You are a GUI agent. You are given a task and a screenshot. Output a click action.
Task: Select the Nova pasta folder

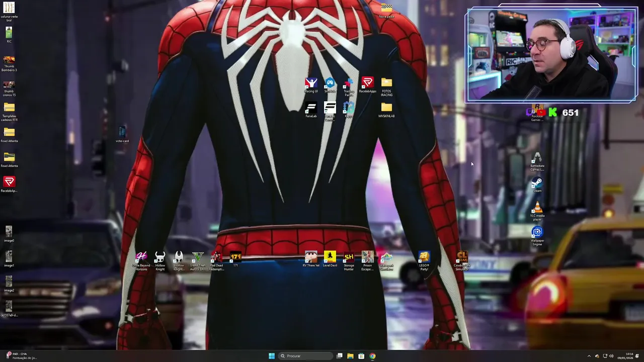(386, 11)
